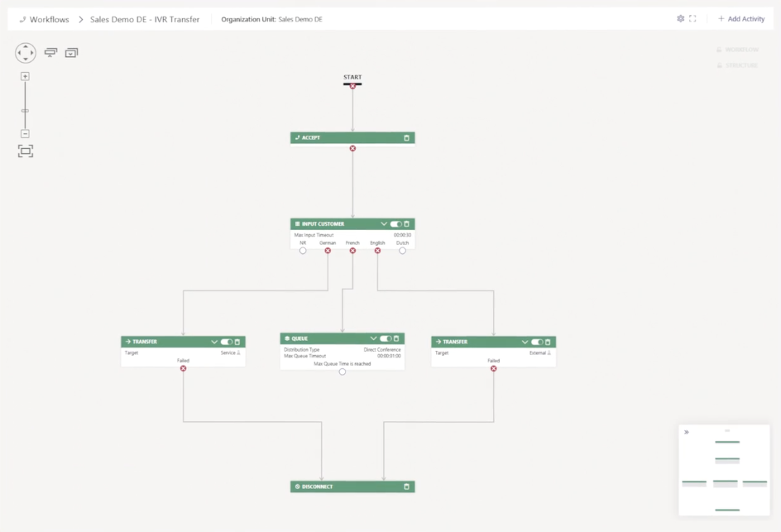
Task: Open workflow settings gear icon
Action: pos(680,19)
